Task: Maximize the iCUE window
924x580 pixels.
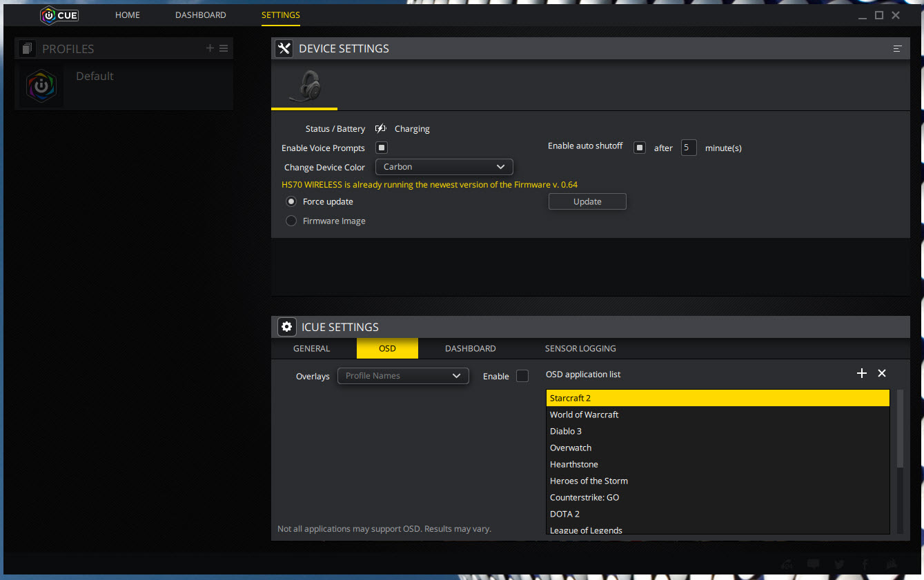Action: (879, 15)
